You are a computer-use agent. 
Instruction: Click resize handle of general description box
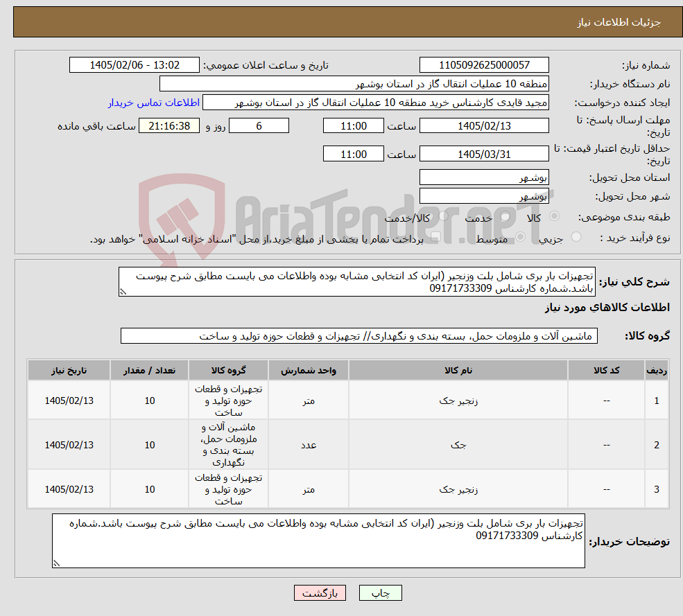[x=123, y=292]
